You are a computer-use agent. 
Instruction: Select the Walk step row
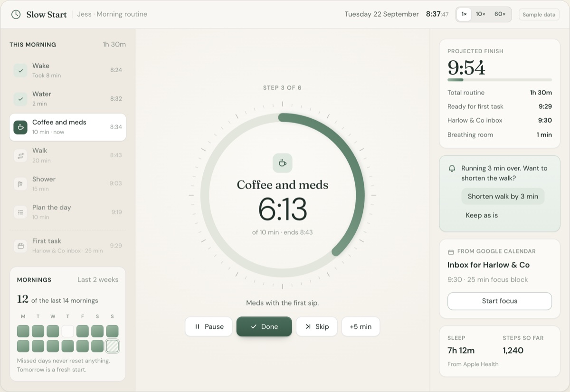(68, 155)
